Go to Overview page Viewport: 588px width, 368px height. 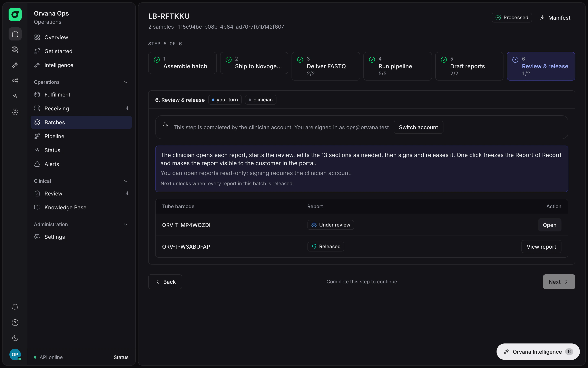click(x=81, y=37)
